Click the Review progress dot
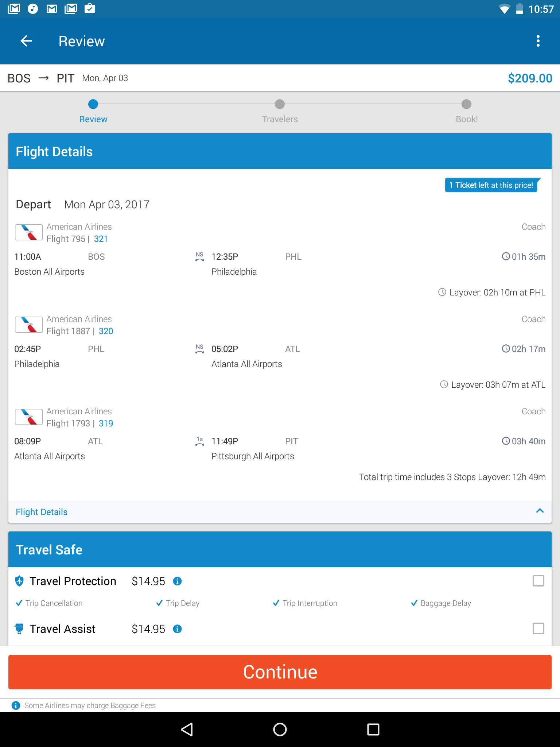Screen dimensions: 560x747 tap(93, 104)
